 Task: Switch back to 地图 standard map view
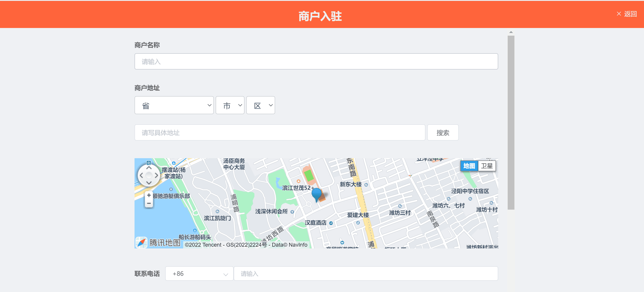469,166
